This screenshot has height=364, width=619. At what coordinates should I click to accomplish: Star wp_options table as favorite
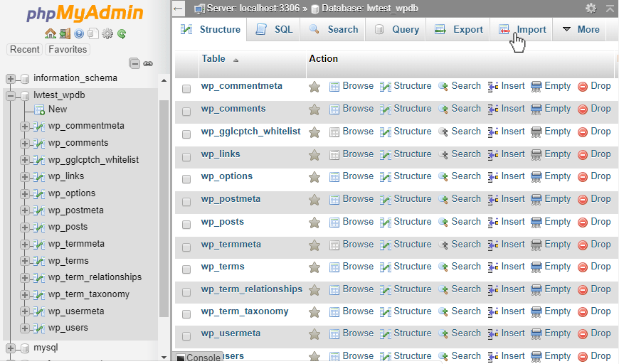(314, 177)
